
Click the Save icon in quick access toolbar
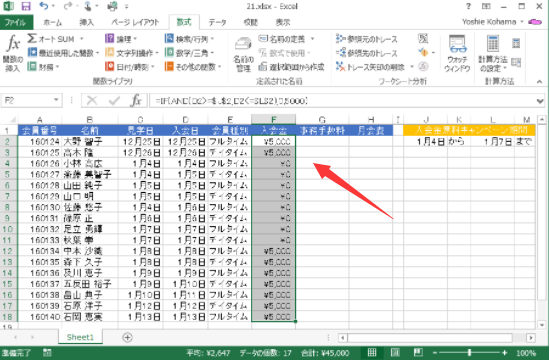[x=26, y=6]
